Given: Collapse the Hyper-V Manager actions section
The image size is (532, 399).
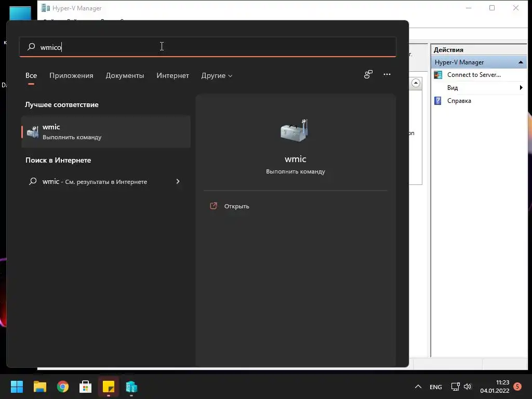Looking at the screenshot, I should (x=521, y=62).
